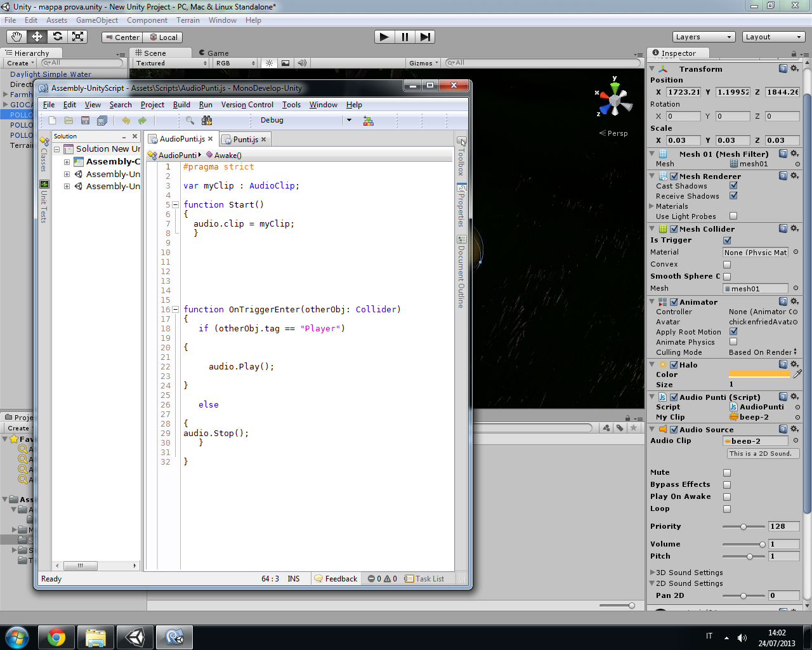Image resolution: width=812 pixels, height=650 pixels.
Task: Open Textured draw mode dropdown
Action: [171, 63]
